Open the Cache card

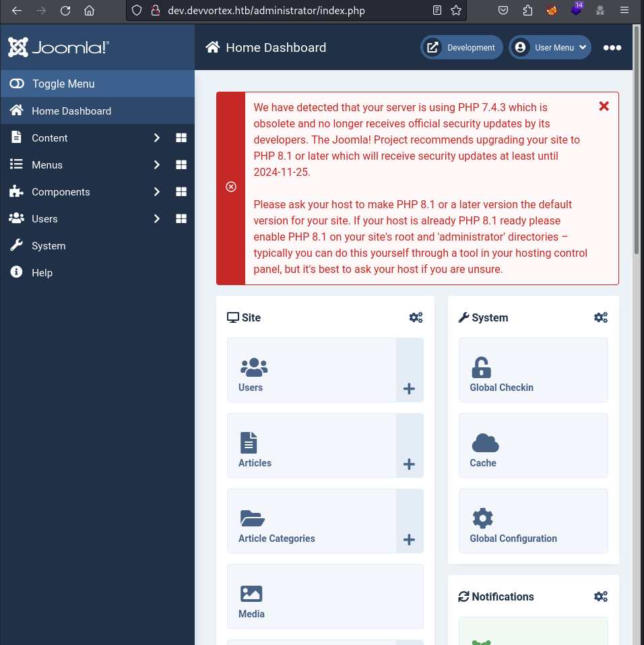[x=534, y=446]
